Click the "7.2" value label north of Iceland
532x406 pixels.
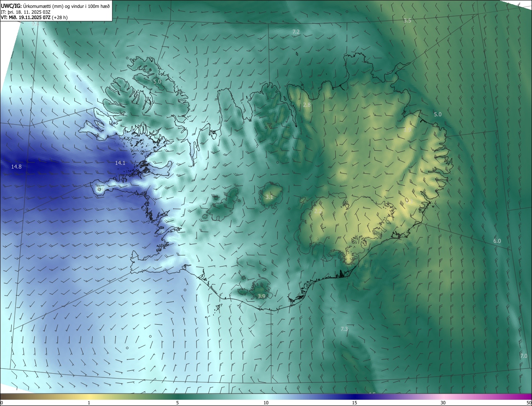click(296, 32)
